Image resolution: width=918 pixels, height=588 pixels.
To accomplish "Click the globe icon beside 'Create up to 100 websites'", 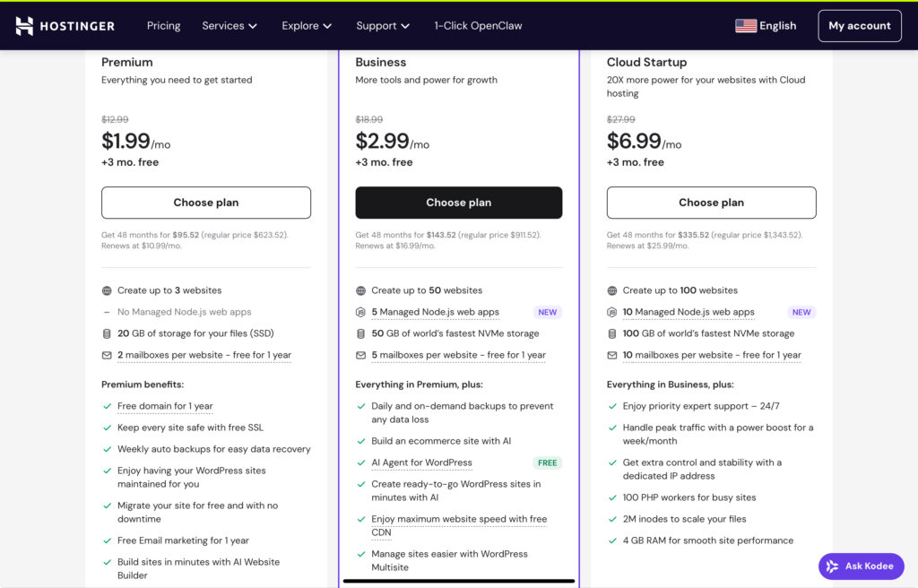I will tap(614, 290).
